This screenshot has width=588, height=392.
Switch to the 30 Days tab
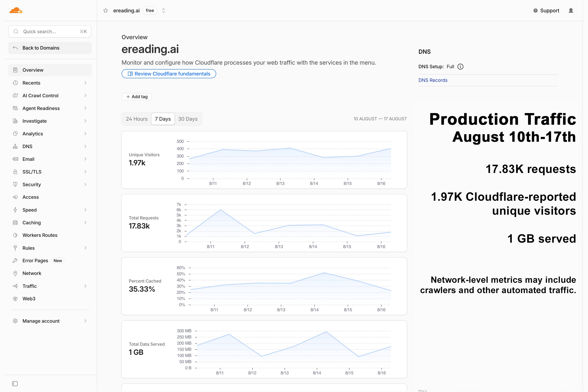[x=188, y=119]
